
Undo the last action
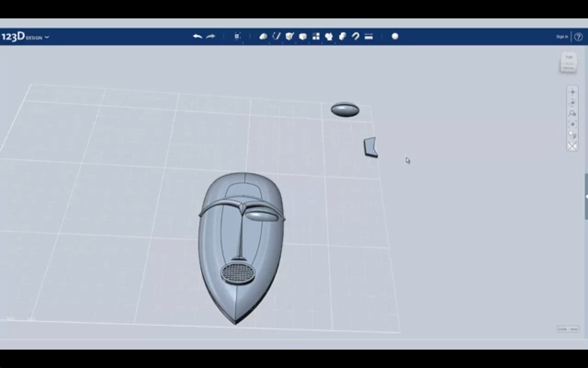[x=198, y=36]
